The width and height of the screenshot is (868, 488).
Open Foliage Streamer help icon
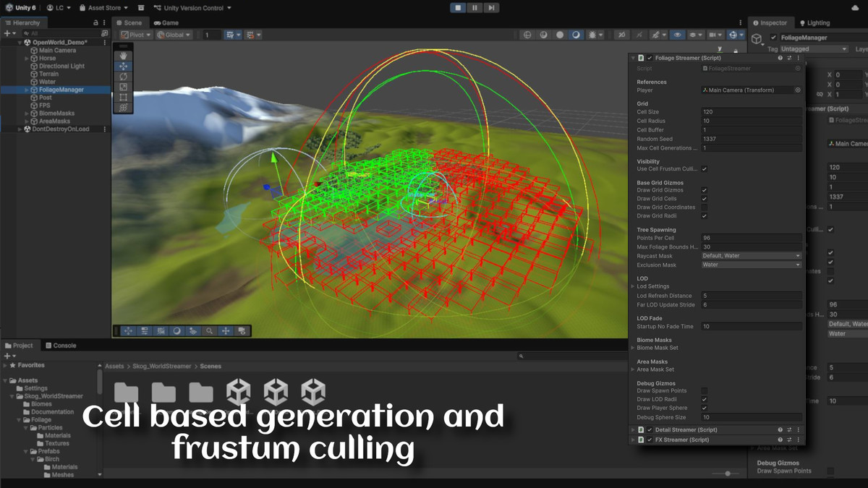point(780,58)
